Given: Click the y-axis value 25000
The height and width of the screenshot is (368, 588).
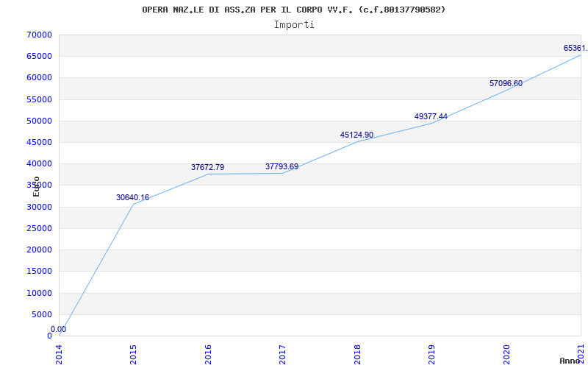Looking at the screenshot, I should 40,228.
